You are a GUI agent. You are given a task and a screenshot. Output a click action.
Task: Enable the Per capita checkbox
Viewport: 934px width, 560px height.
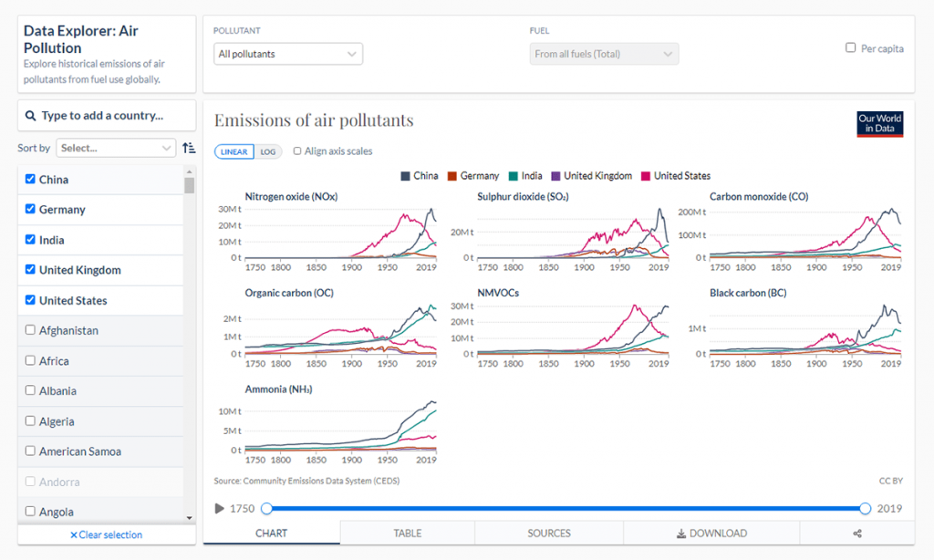coord(848,49)
